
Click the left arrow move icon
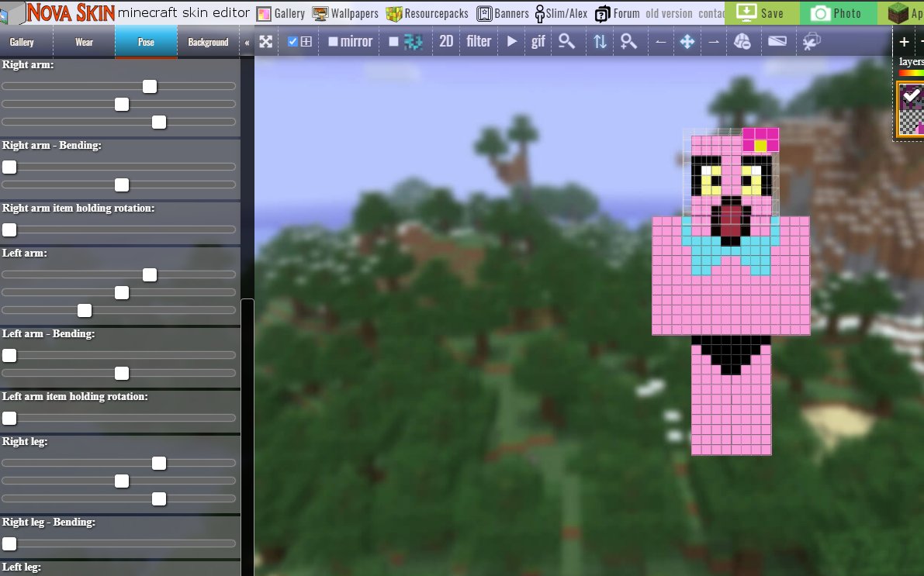[660, 42]
